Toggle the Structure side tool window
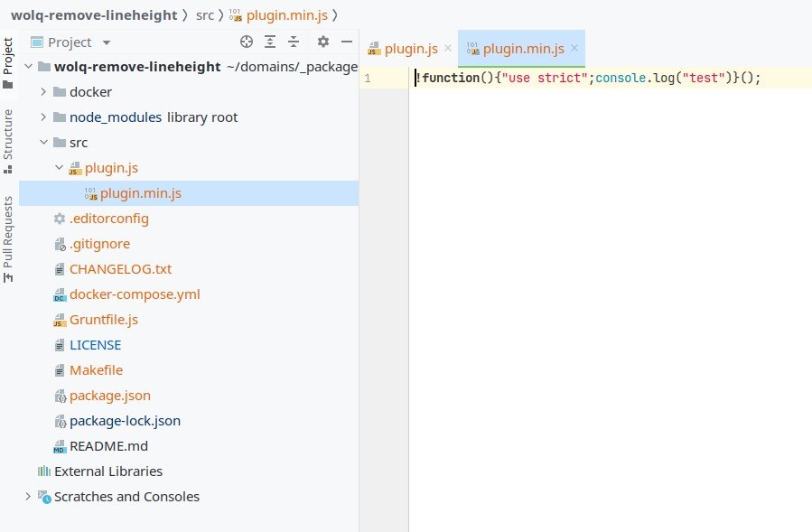 click(8, 141)
